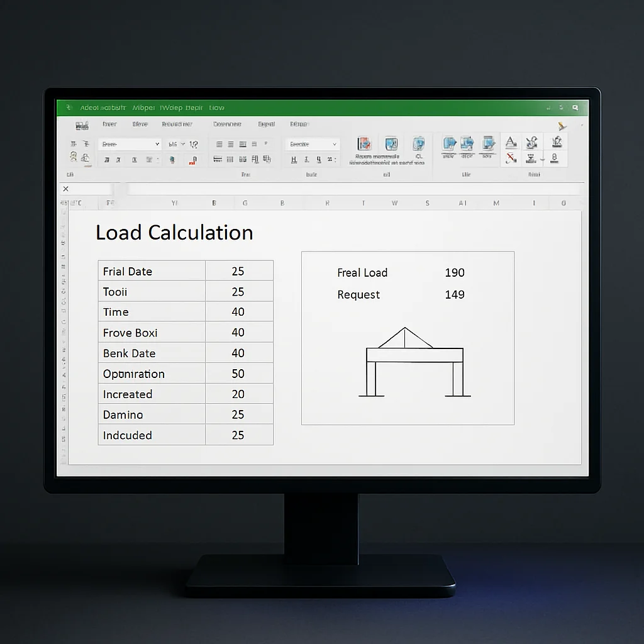The width and height of the screenshot is (644, 644).
Task: Open the font size dropdown arrow
Action: tap(183, 144)
